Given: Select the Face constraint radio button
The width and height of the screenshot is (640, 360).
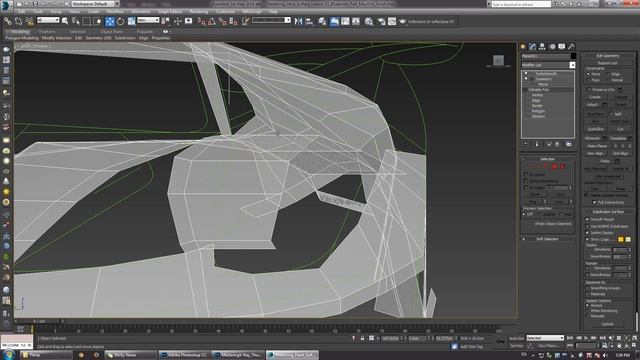Looking at the screenshot, I should [x=588, y=80].
